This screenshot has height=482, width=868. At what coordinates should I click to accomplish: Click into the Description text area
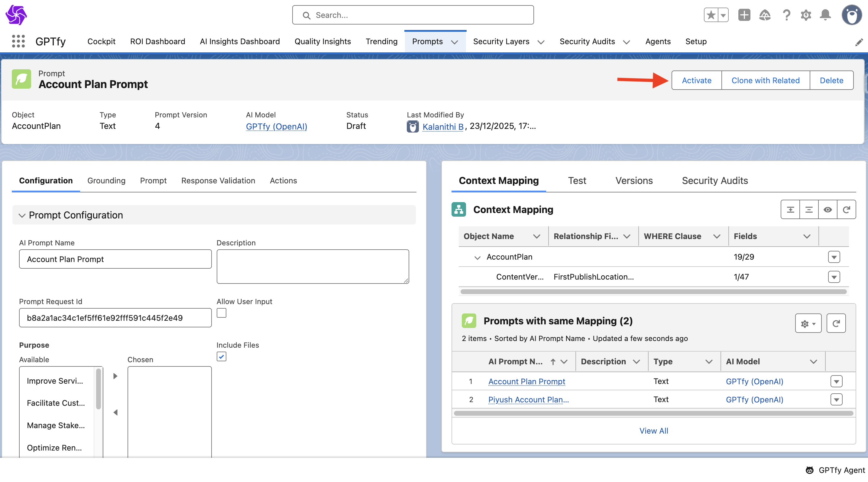[x=313, y=266]
